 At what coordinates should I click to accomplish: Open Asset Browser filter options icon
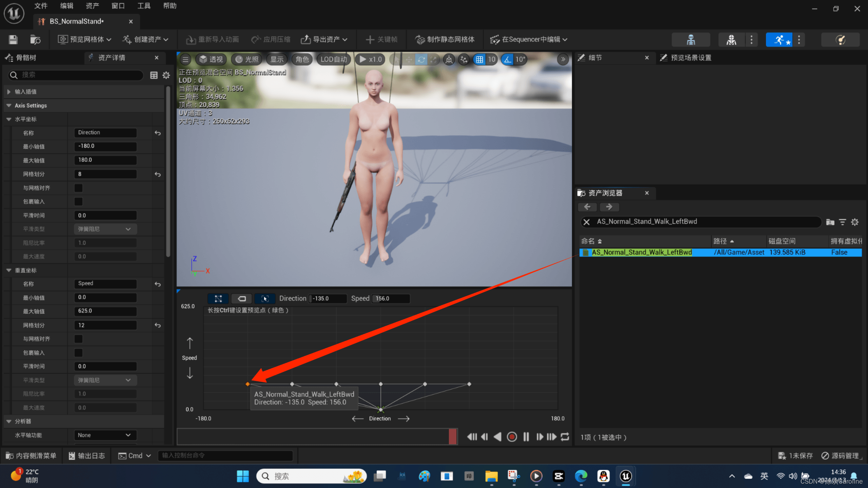[843, 222]
